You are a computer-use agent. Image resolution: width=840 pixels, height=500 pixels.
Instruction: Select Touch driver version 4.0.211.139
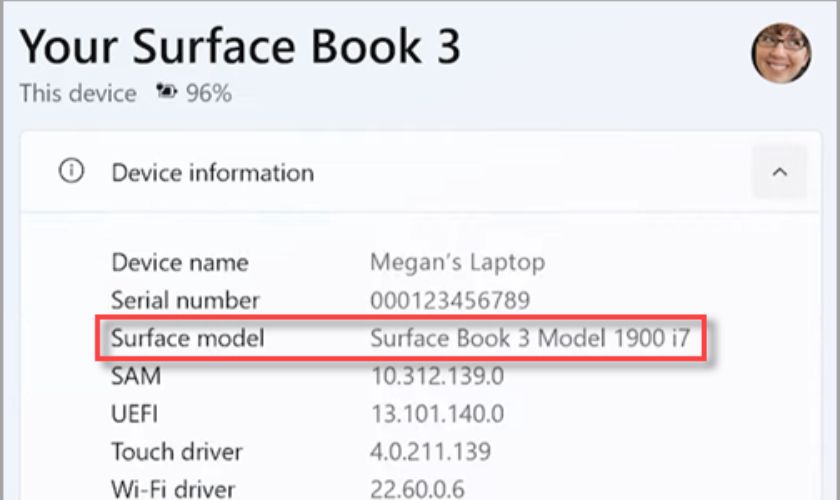point(431,452)
